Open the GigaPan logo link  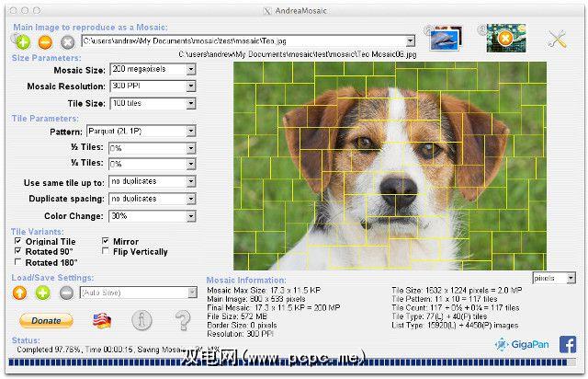(522, 344)
